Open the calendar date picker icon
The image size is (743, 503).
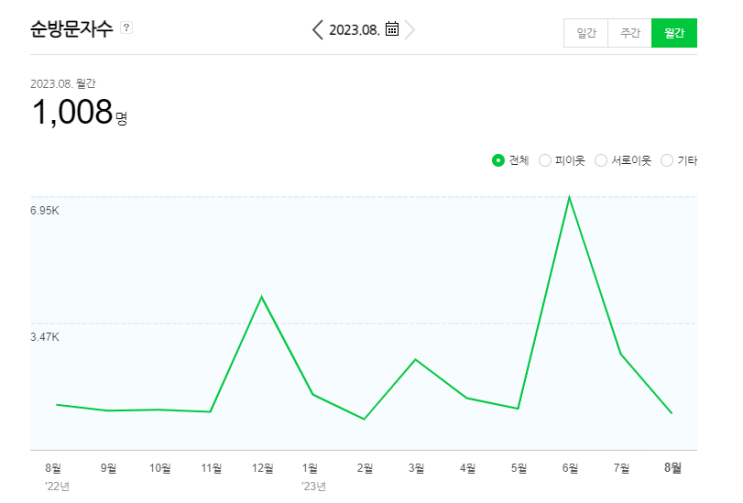[392, 29]
